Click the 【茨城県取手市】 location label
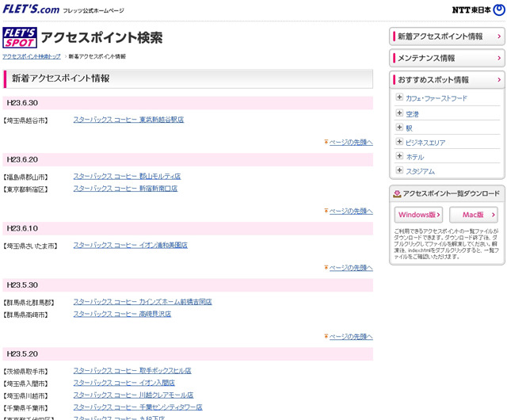The image size is (507, 420). pyautogui.click(x=26, y=372)
